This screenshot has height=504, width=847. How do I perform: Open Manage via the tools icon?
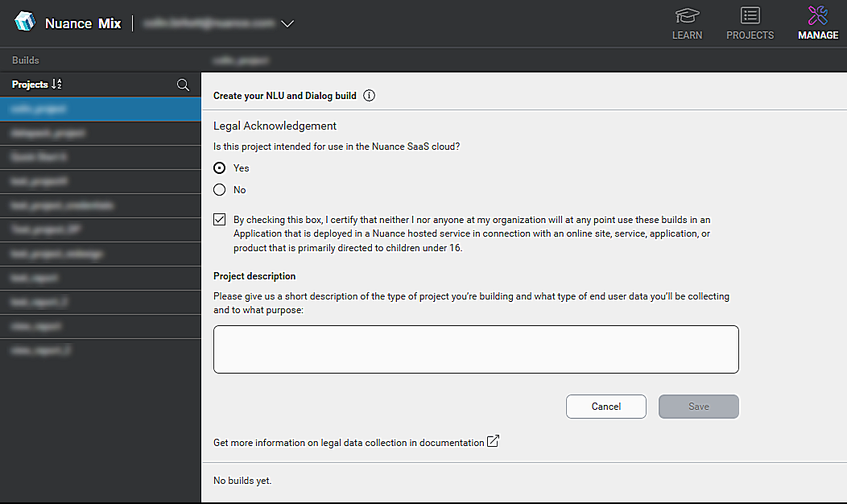click(817, 16)
